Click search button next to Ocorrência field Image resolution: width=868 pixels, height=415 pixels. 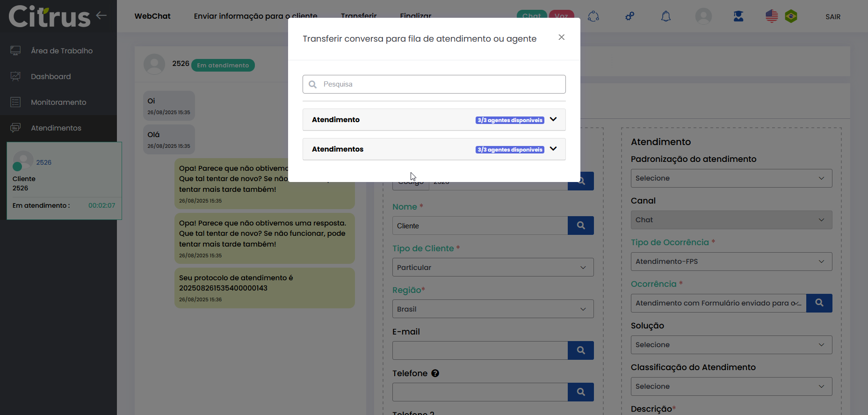click(819, 303)
